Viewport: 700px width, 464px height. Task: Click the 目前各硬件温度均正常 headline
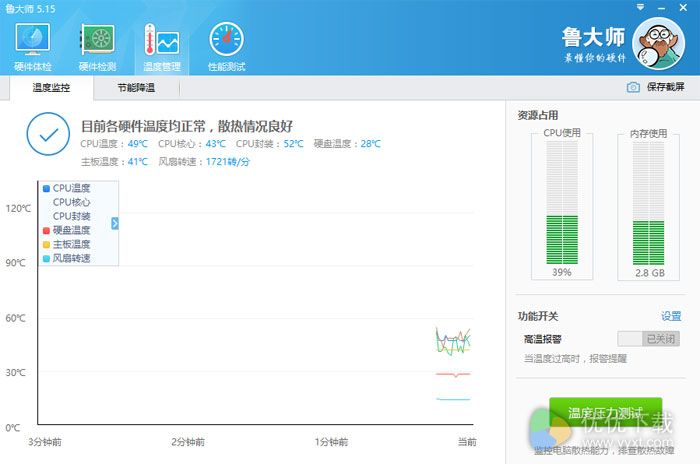coord(187,126)
